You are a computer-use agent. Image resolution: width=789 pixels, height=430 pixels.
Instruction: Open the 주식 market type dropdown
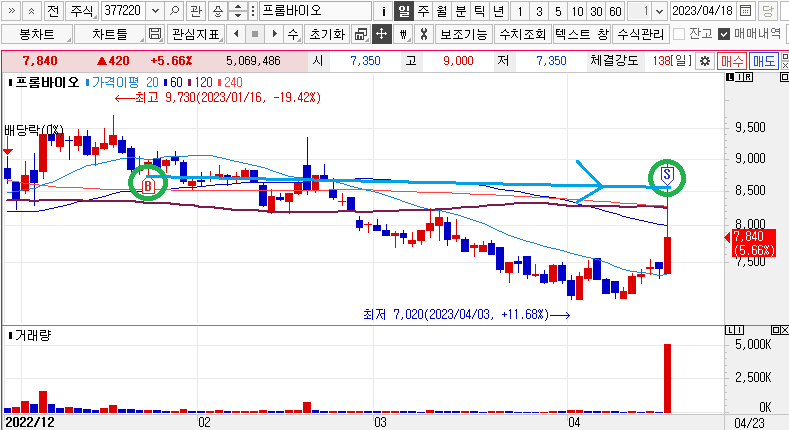pos(82,11)
